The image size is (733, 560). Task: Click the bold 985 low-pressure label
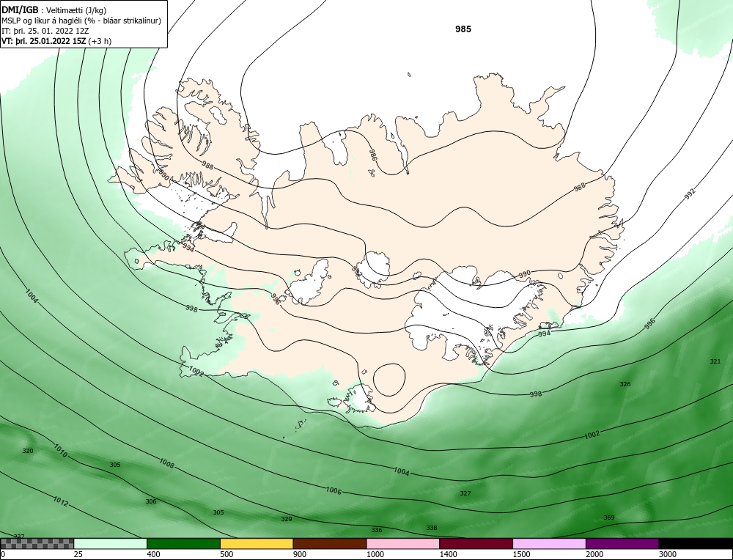pos(463,29)
